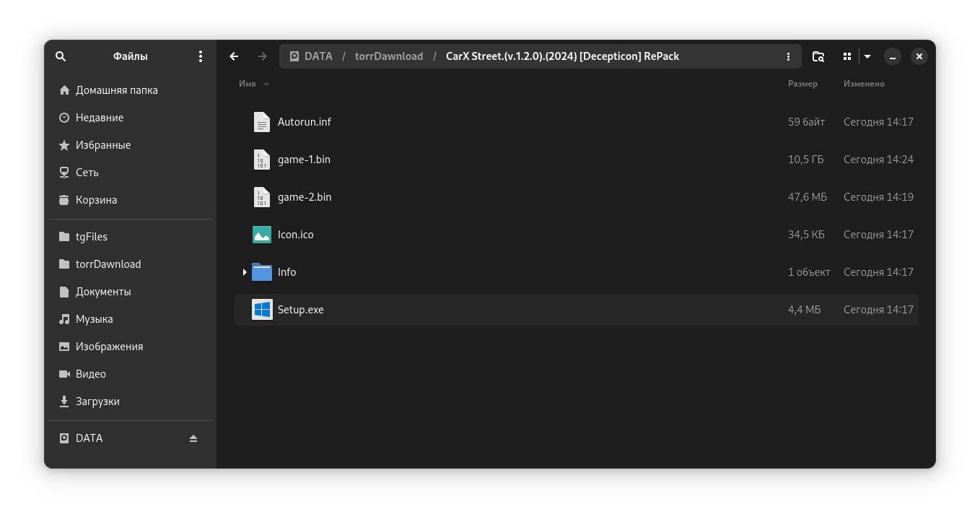Sort by the Имя column header
Image resolution: width=980 pixels, height=517 pixels.
pos(248,84)
